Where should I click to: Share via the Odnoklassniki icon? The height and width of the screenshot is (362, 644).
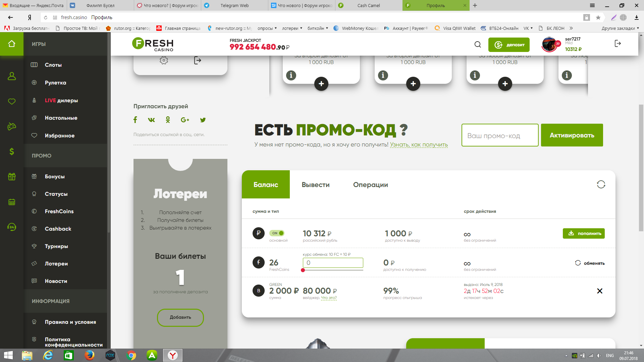[x=168, y=120]
